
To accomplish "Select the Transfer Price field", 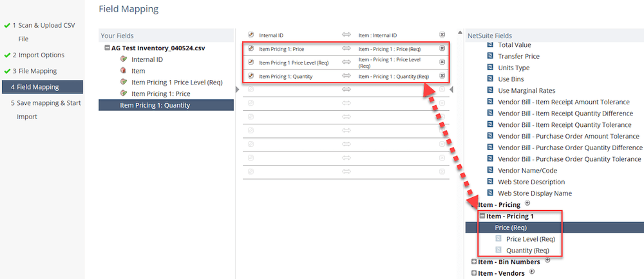I will (x=518, y=56).
